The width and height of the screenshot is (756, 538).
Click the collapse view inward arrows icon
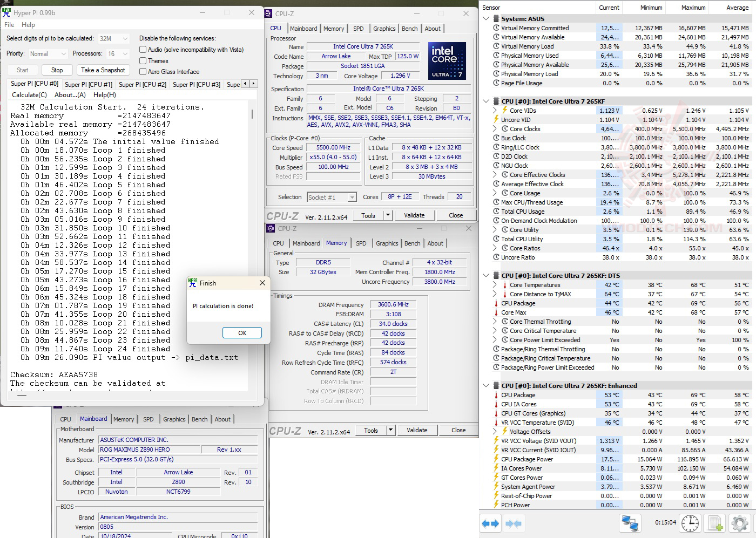click(514, 523)
